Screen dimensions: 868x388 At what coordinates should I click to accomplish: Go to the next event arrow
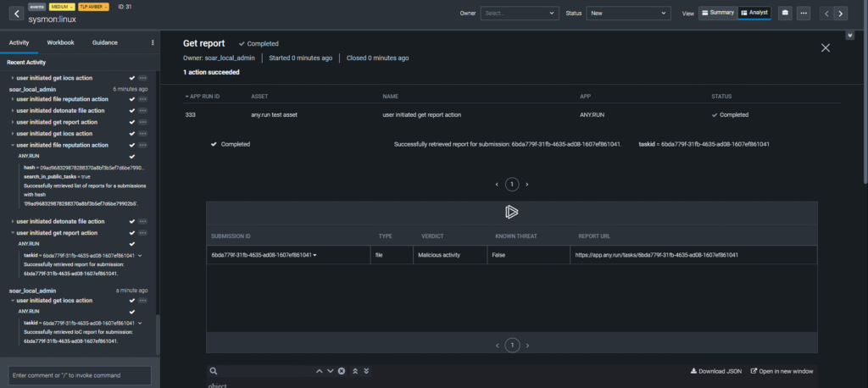840,14
